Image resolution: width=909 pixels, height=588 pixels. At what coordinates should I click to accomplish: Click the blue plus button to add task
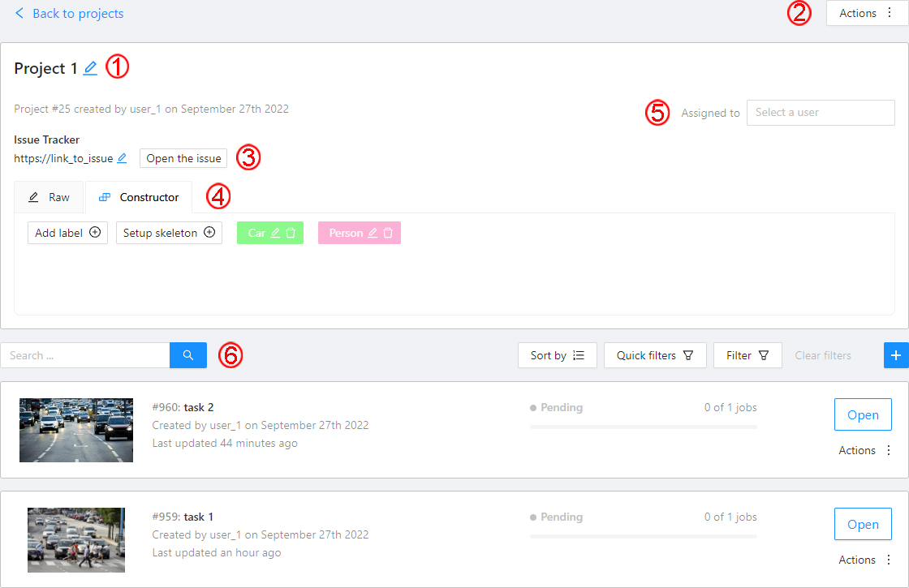[896, 355]
